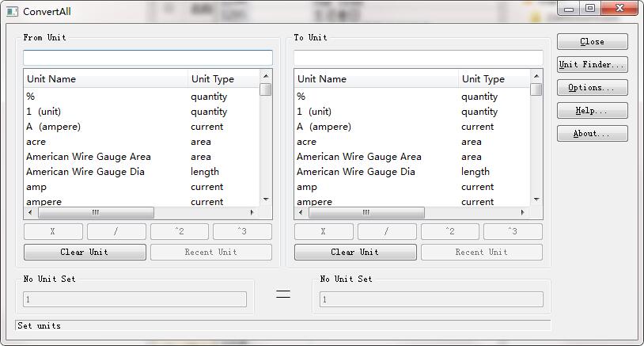Click From list vertical scrollbar up arrow
Viewport: 644px width, 346px height.
[266, 76]
